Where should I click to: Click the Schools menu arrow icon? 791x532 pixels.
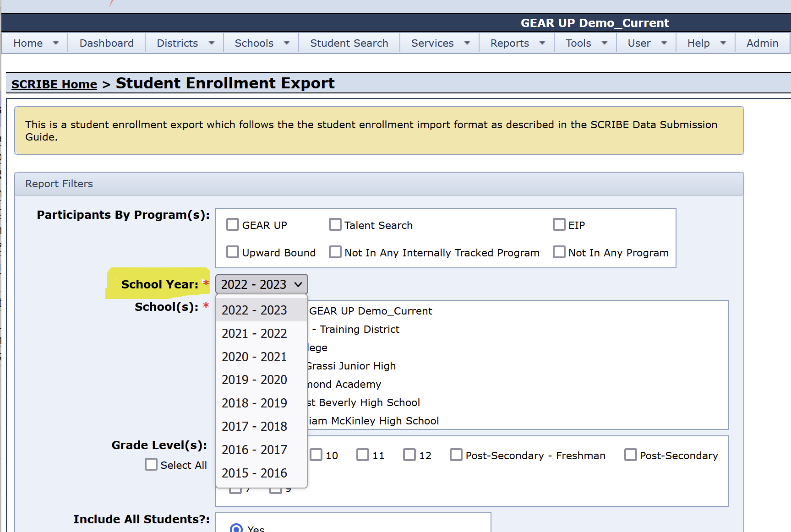pos(287,43)
